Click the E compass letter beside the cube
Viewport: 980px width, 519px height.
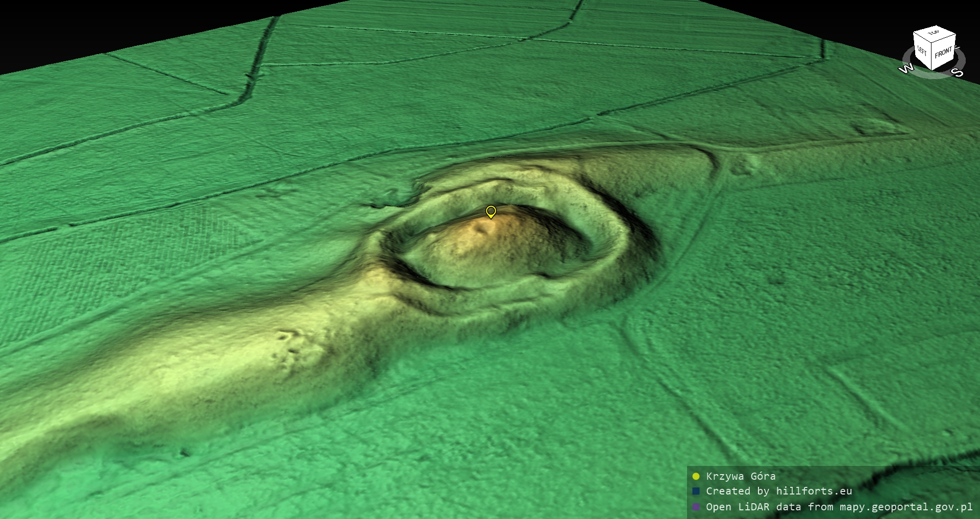click(x=958, y=47)
